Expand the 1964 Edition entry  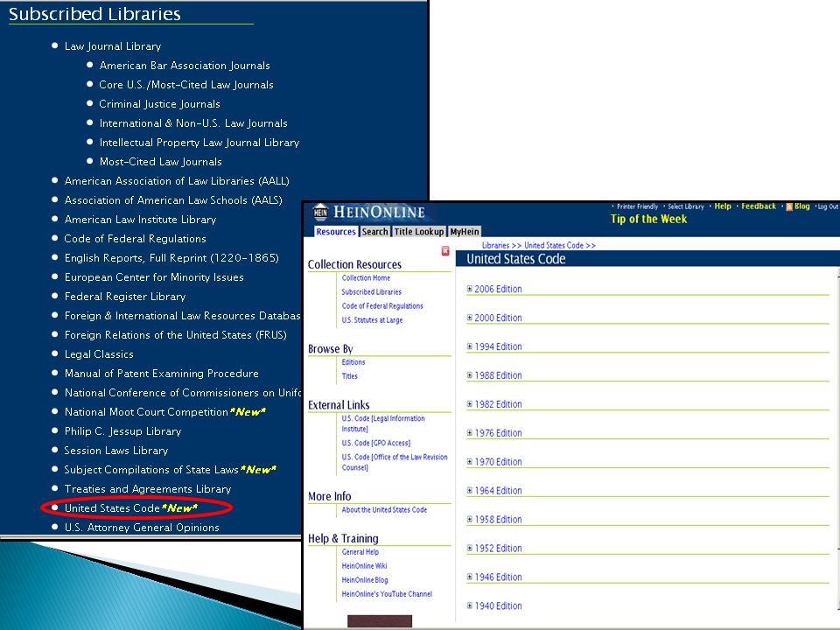click(x=469, y=491)
